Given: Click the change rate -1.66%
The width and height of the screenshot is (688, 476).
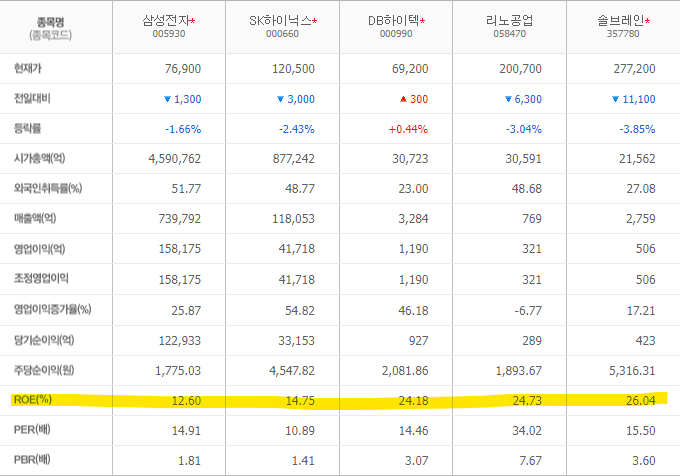Looking at the screenshot, I should coord(183,129).
